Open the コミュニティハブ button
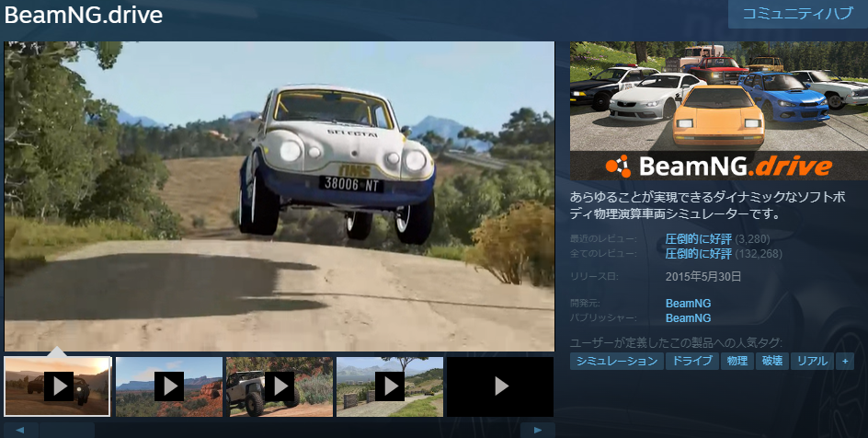This screenshot has height=438, width=868. pos(798,14)
